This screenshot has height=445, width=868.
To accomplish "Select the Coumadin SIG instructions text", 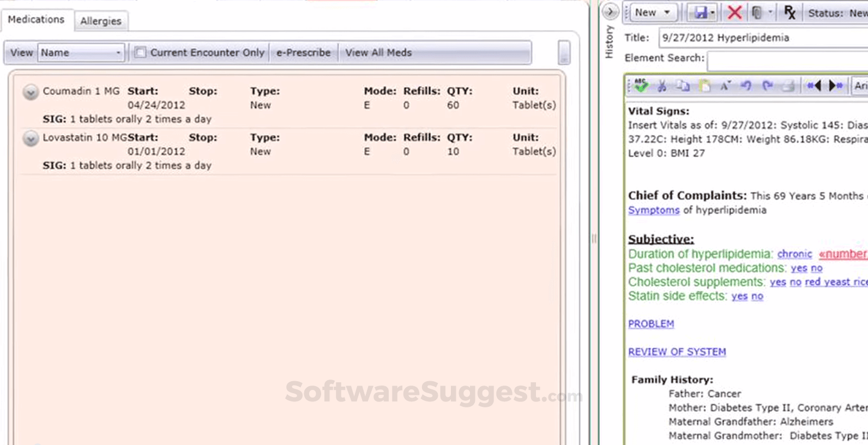I will click(x=127, y=119).
